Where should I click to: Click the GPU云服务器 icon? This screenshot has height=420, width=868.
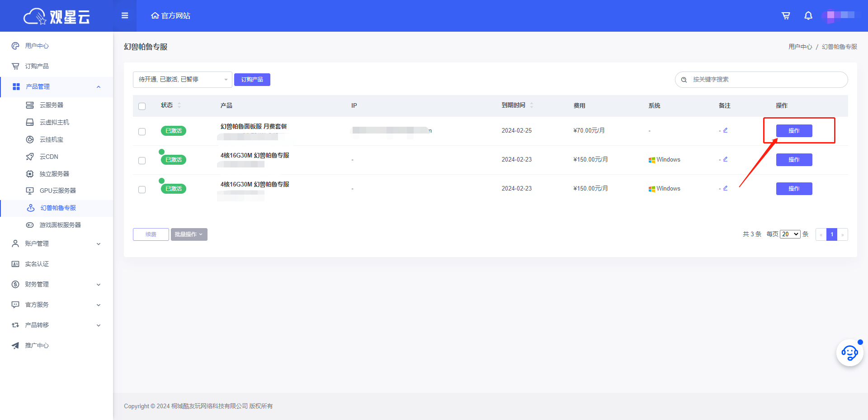point(30,191)
